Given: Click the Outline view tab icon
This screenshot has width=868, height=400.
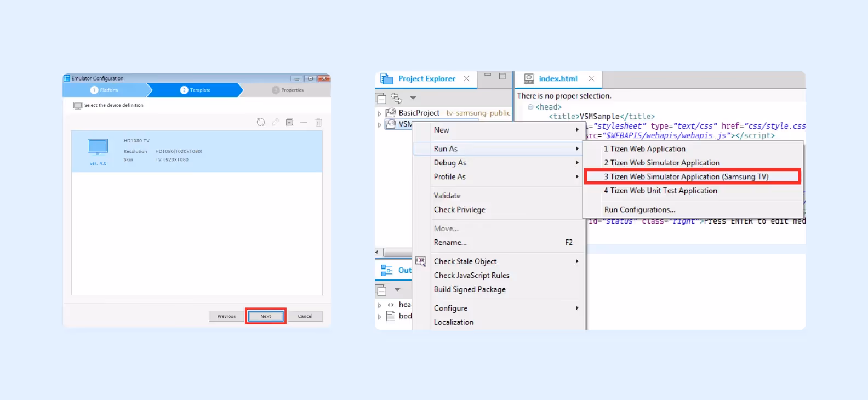Looking at the screenshot, I should tap(387, 270).
